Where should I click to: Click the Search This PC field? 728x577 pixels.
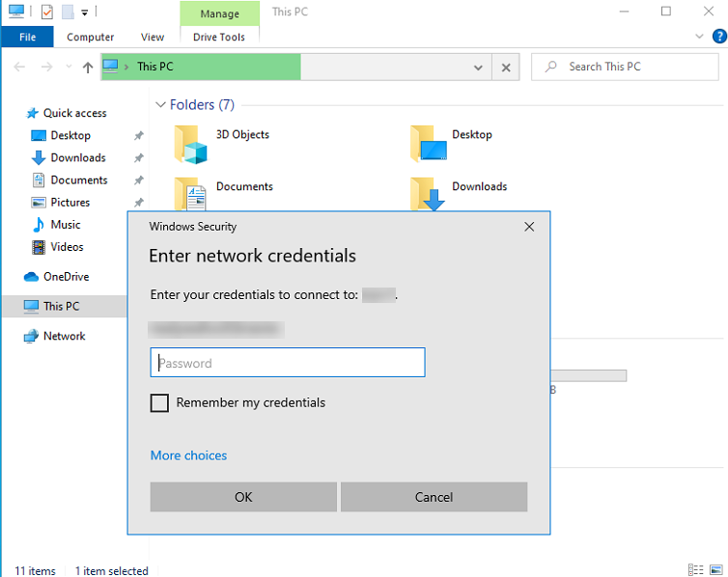[x=625, y=67]
